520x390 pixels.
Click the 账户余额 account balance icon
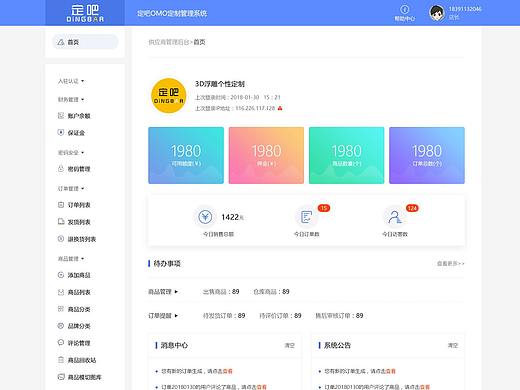tap(61, 116)
